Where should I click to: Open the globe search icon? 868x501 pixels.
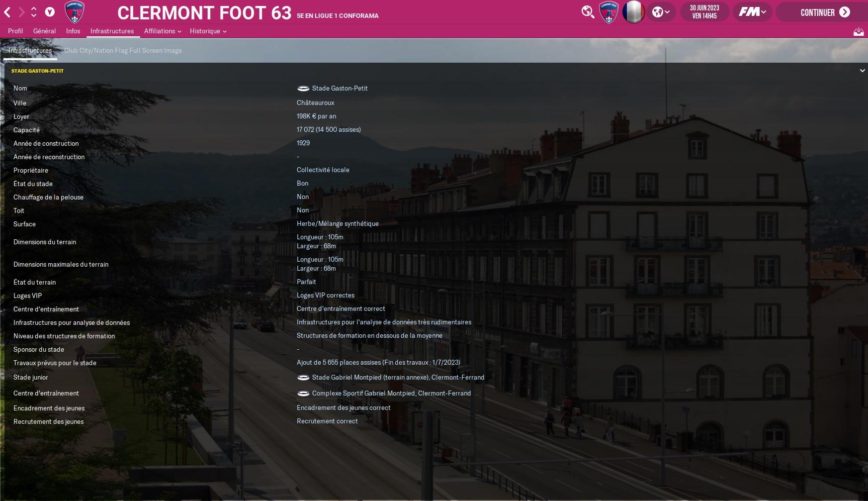click(x=588, y=12)
